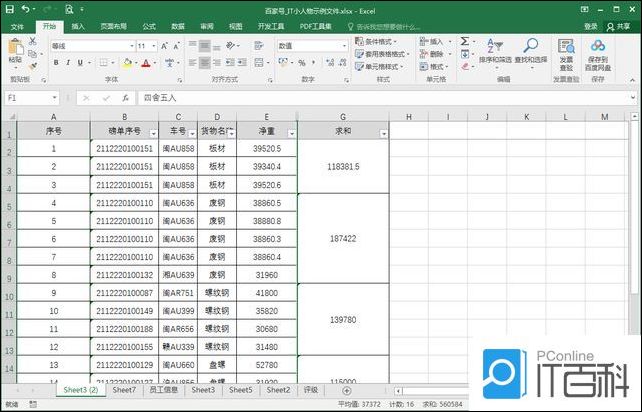The width and height of the screenshot is (642, 412).
Task: Click 查找和选择 find and select button
Action: (x=531, y=52)
